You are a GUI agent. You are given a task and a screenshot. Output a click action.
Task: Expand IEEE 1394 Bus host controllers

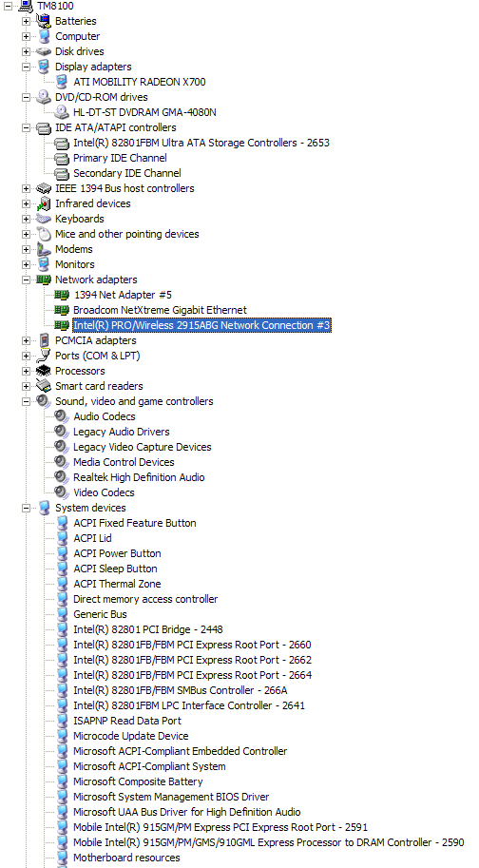click(x=26, y=189)
